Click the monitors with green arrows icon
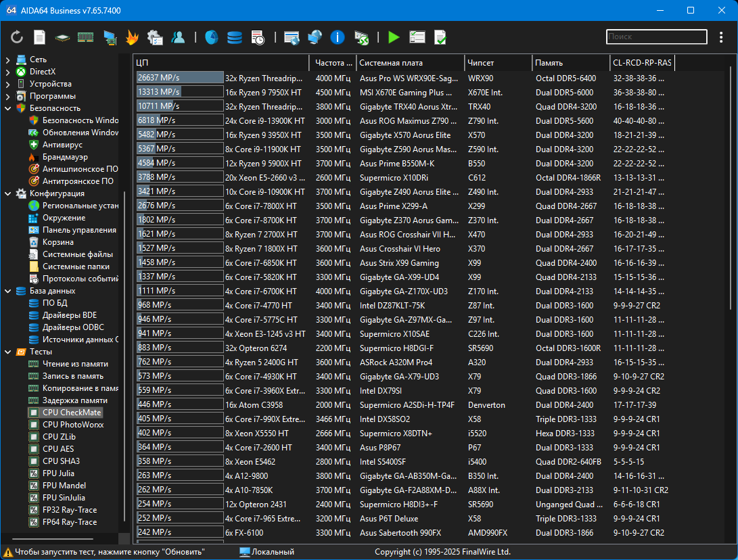This screenshot has width=738, height=560. 361,37
